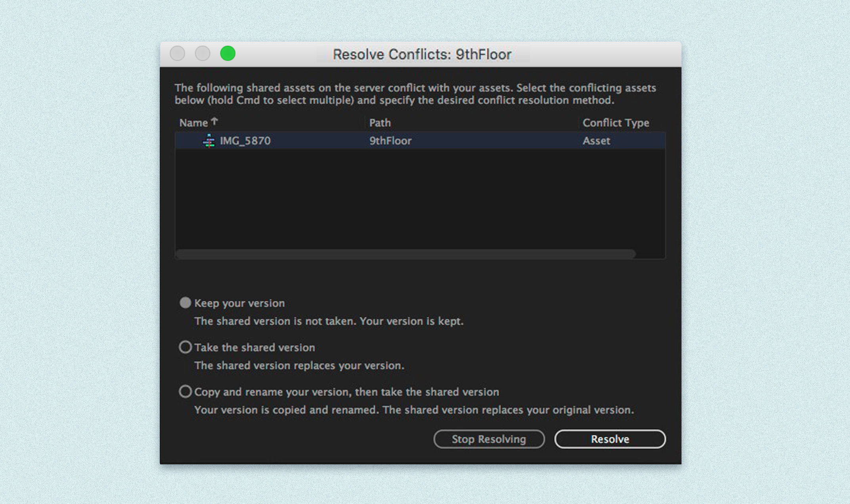Click the green zoom window button
Viewport: 850px width, 504px height.
pos(228,53)
